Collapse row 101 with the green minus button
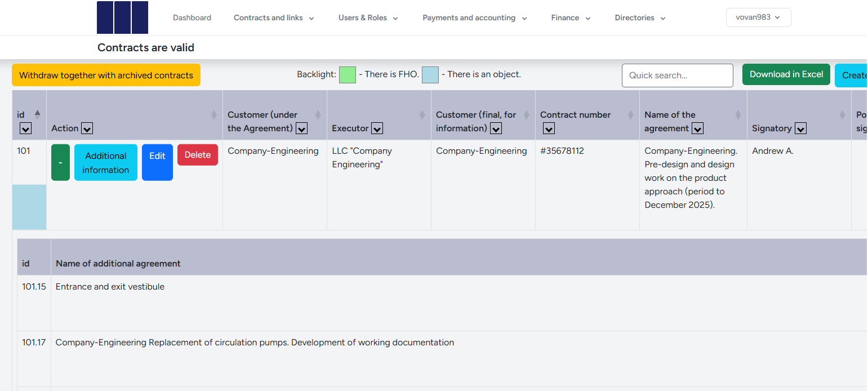This screenshot has height=391, width=868. pyautogui.click(x=60, y=163)
